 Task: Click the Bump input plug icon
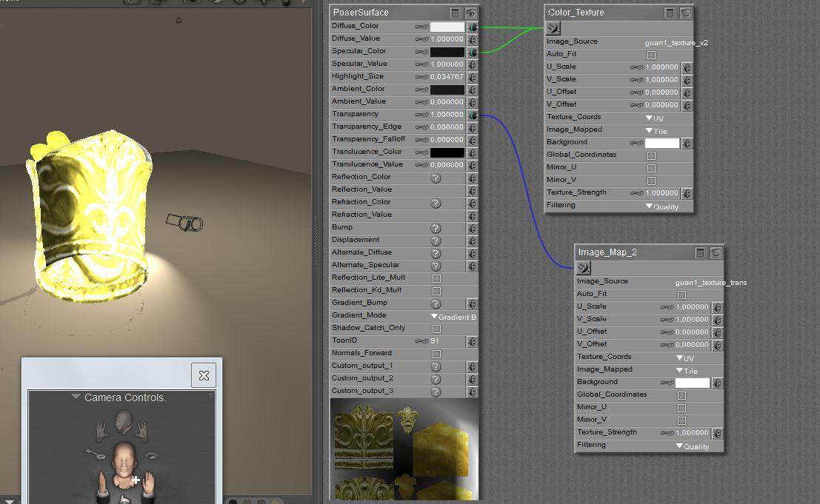472,228
